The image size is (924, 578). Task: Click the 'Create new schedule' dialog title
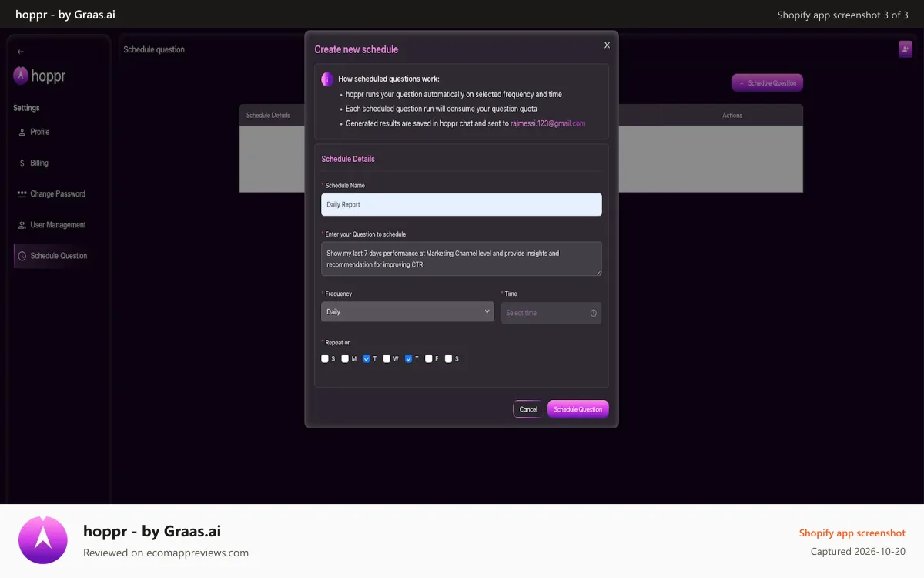pos(357,49)
